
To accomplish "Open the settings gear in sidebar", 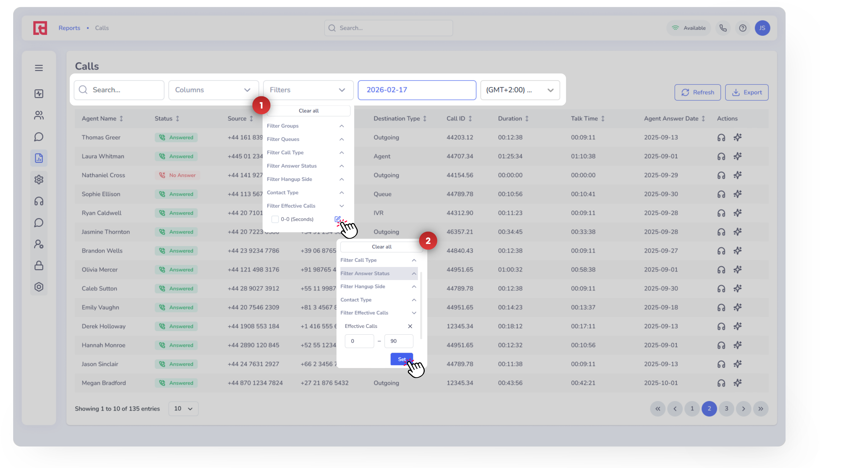I will (x=39, y=179).
